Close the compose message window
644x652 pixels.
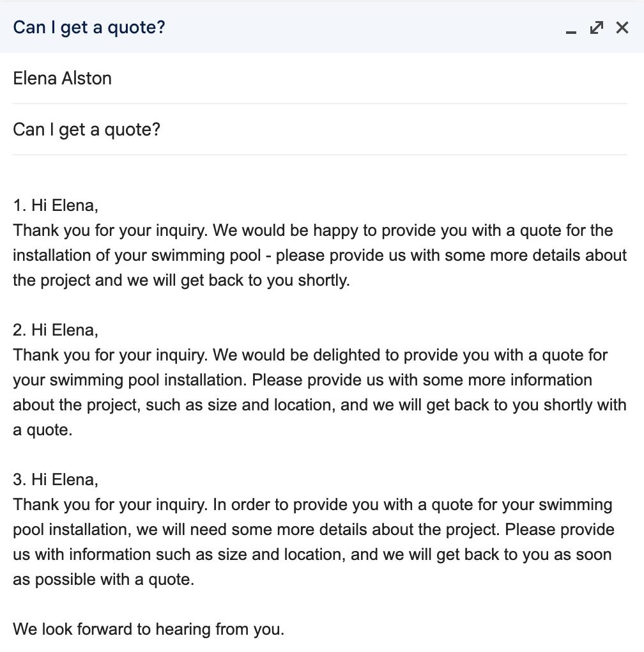(x=622, y=27)
